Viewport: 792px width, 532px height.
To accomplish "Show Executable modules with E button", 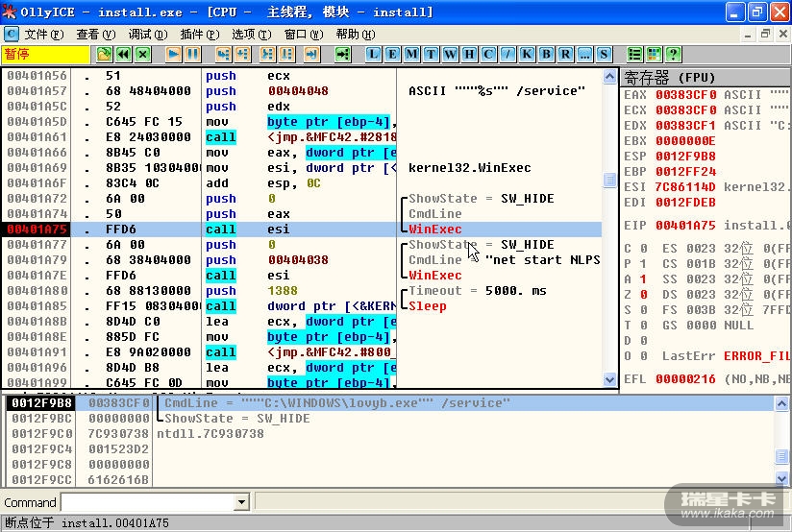I will tap(393, 54).
